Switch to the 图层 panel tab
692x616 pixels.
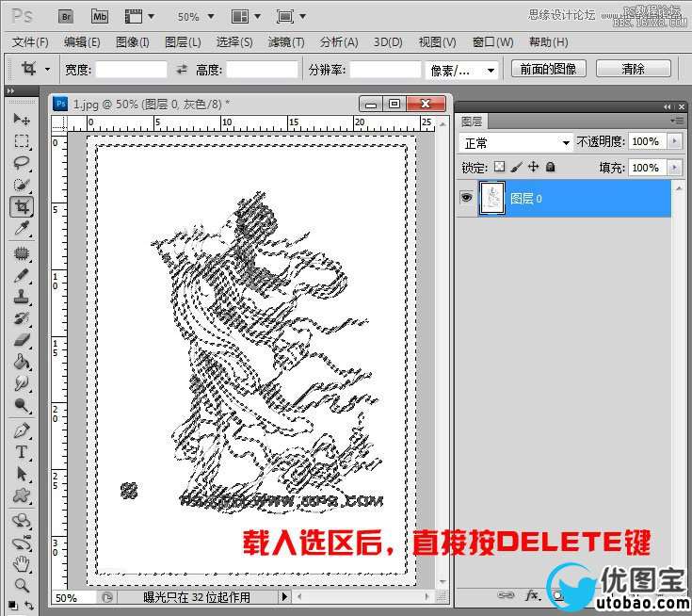[x=472, y=122]
